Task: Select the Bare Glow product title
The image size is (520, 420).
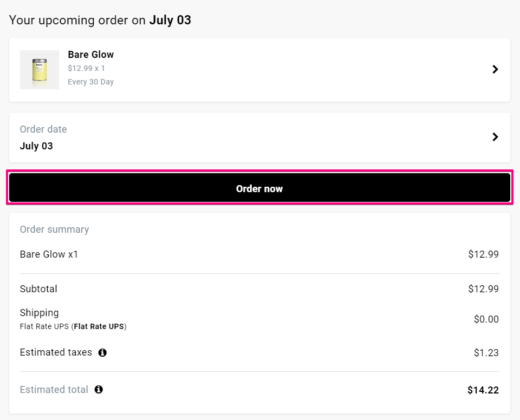Action: pos(90,54)
